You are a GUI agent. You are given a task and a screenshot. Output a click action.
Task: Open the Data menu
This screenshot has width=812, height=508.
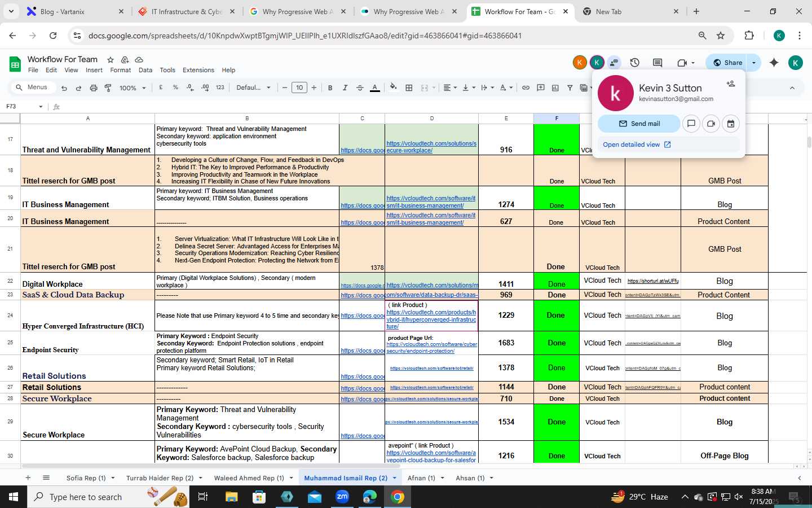pos(145,70)
